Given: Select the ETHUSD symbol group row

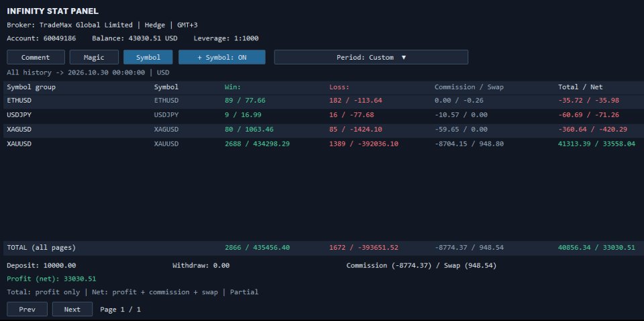Looking at the screenshot, I should coord(322,100).
